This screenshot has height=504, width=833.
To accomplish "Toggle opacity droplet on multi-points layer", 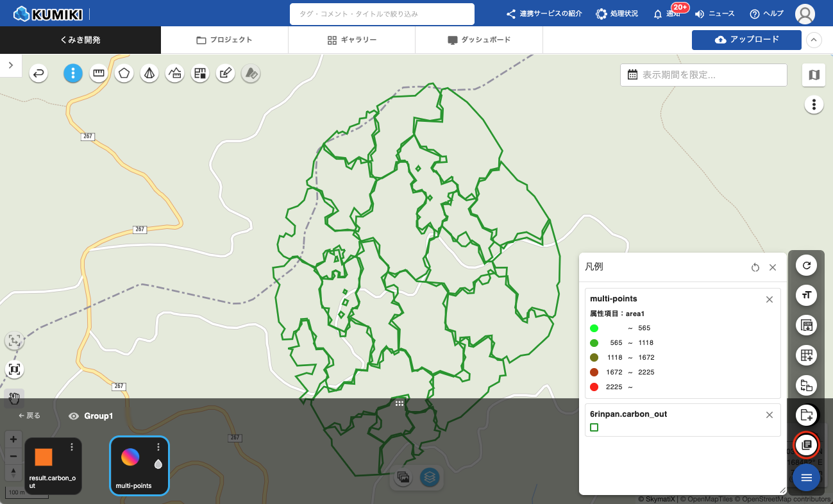I will click(x=158, y=464).
